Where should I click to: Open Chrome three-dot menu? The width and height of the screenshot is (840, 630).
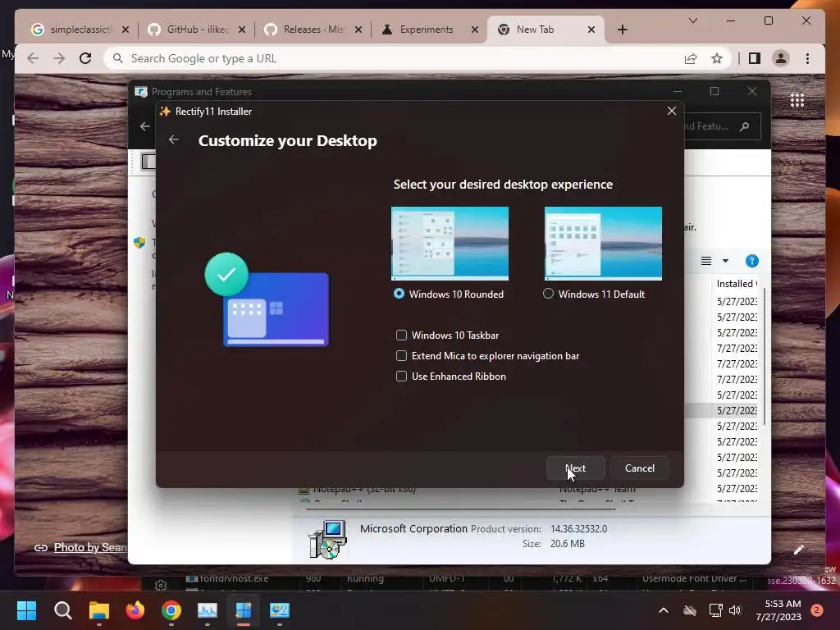(807, 58)
